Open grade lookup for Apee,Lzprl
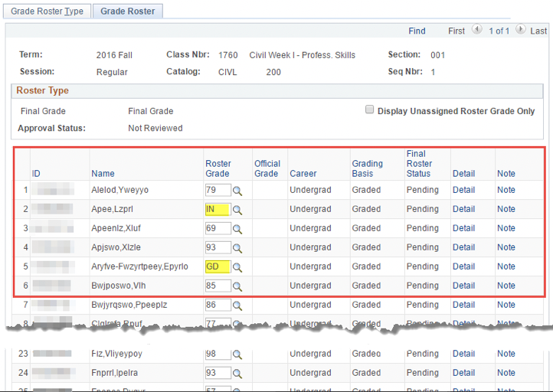Image resolution: width=553 pixels, height=392 pixels. coord(237,210)
